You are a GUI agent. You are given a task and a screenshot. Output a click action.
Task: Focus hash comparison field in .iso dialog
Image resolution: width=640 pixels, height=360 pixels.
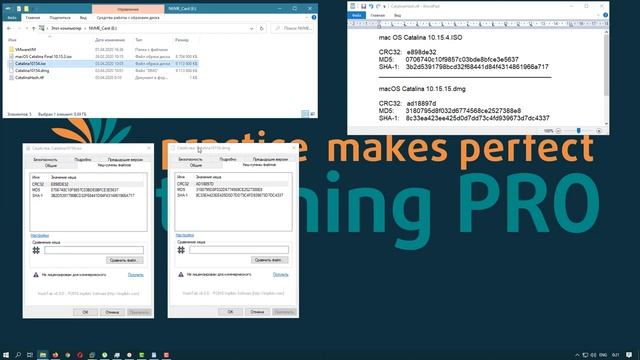tap(94, 250)
